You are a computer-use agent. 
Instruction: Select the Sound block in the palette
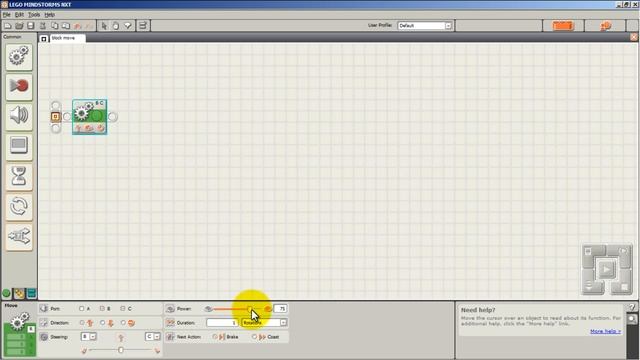tap(19, 116)
